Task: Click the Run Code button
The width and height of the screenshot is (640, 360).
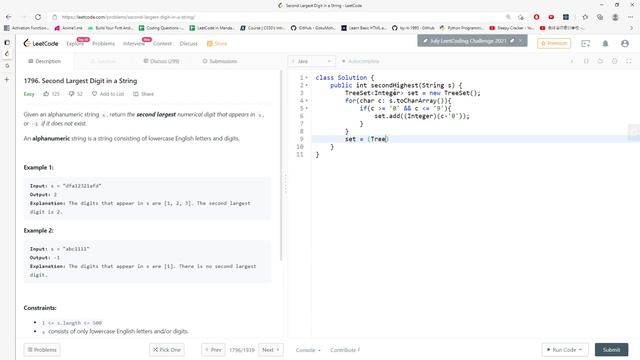Action: click(x=565, y=350)
